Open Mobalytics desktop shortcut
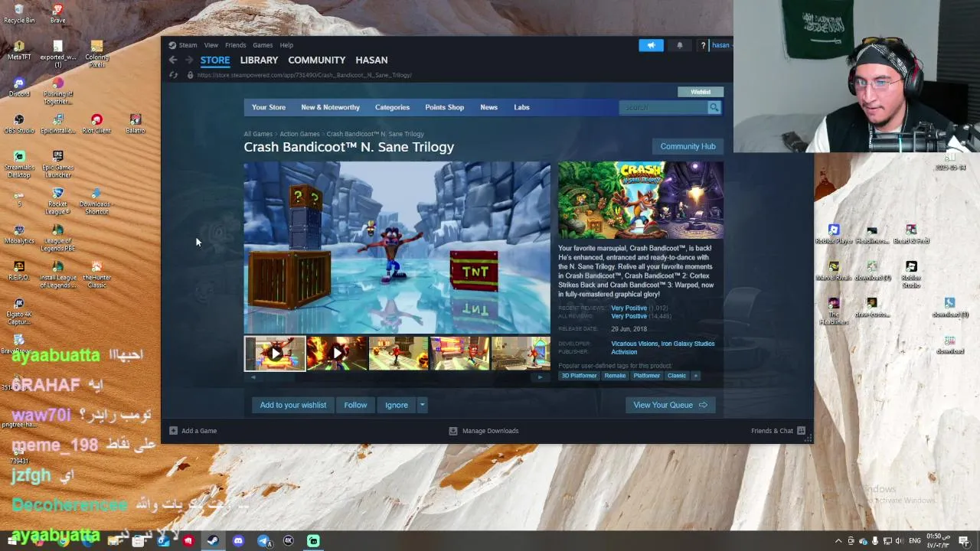This screenshot has width=980, height=551. click(x=19, y=233)
